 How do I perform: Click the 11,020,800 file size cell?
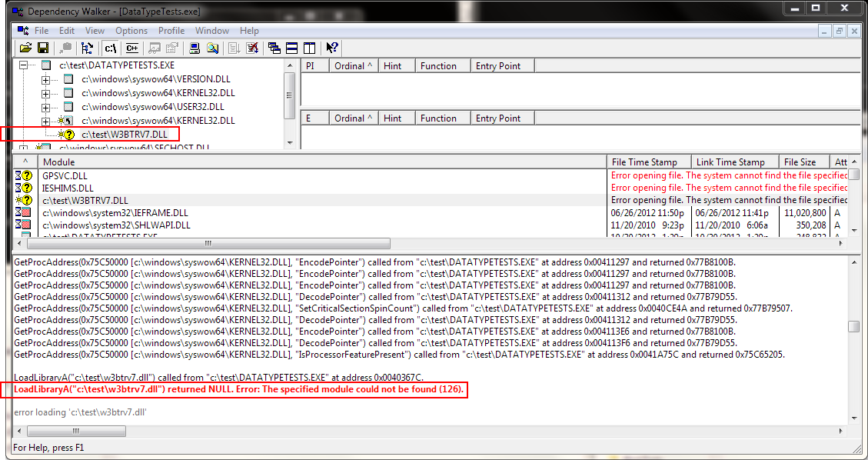tap(805, 212)
